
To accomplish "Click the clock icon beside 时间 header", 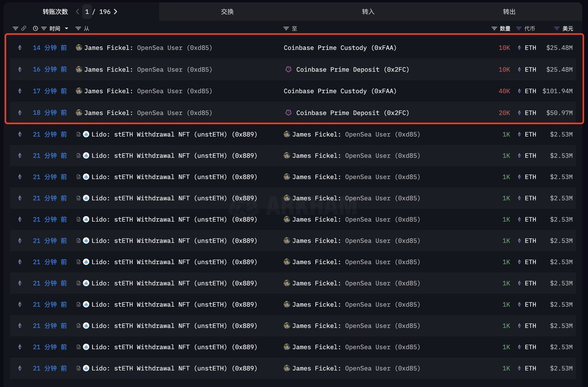I will 36,29.
